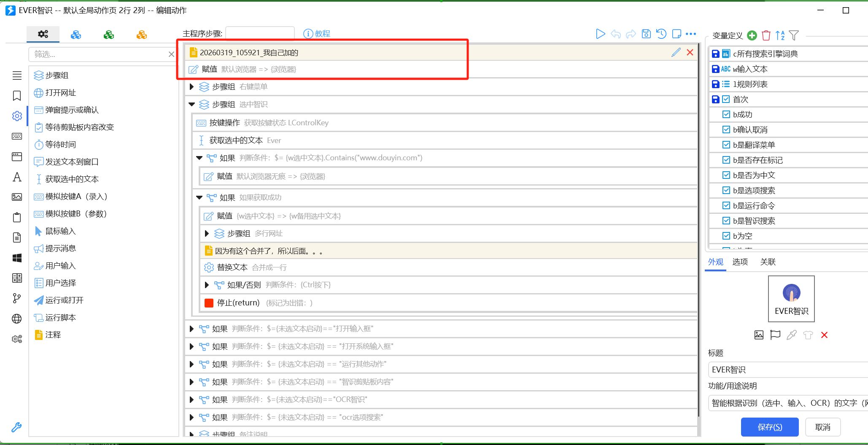Viewport: 868px width, 445px height.
Task: Expand the OCR智识 condition
Action: pos(191,399)
